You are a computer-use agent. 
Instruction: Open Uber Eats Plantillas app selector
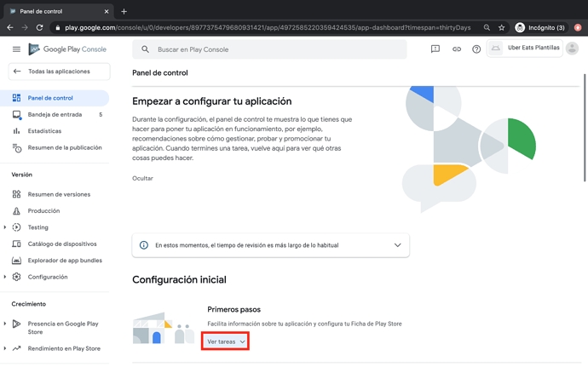click(525, 49)
